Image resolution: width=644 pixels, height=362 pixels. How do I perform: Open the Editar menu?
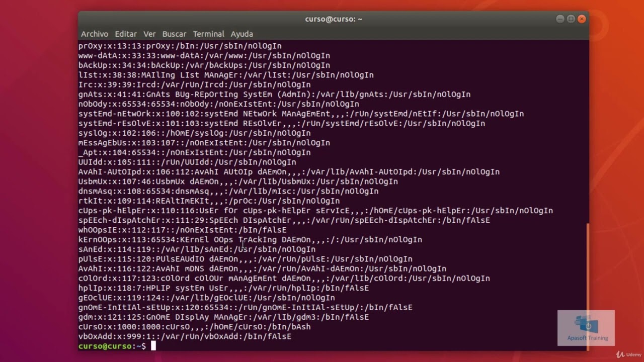tap(126, 34)
